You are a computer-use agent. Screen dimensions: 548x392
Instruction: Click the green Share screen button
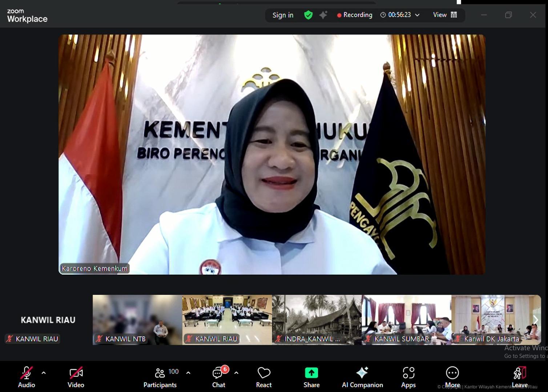311,377
